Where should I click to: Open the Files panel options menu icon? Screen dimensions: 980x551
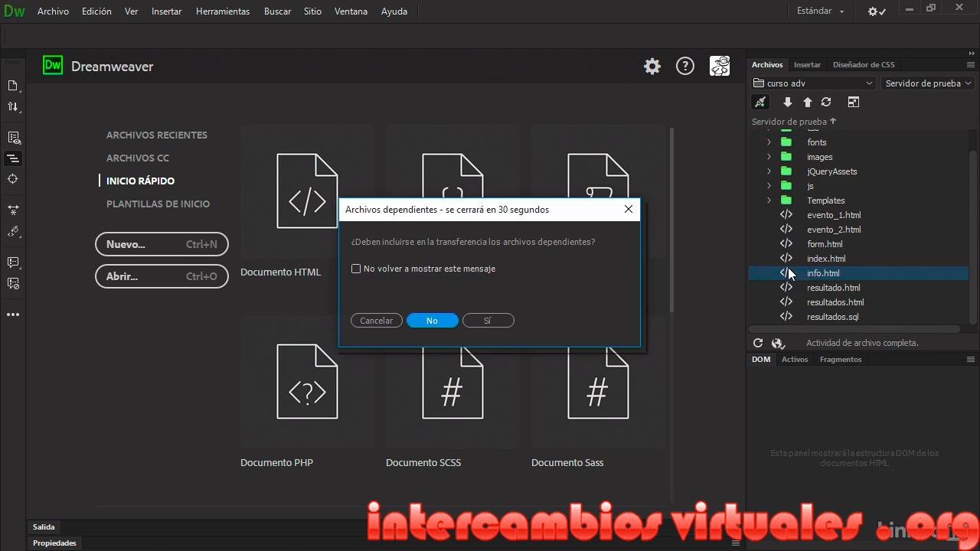click(x=971, y=65)
